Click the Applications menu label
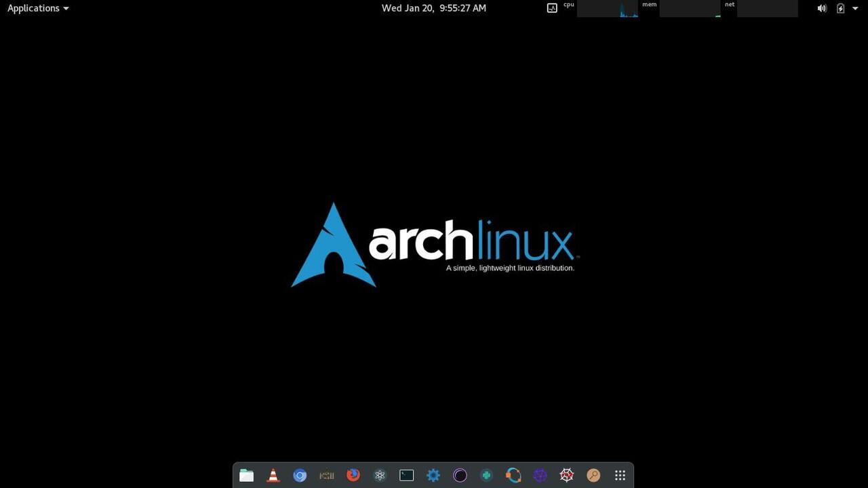Screen dimensions: 868x488 [33, 8]
